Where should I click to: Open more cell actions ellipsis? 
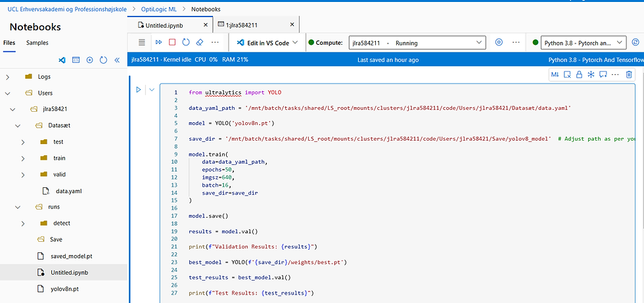click(615, 74)
